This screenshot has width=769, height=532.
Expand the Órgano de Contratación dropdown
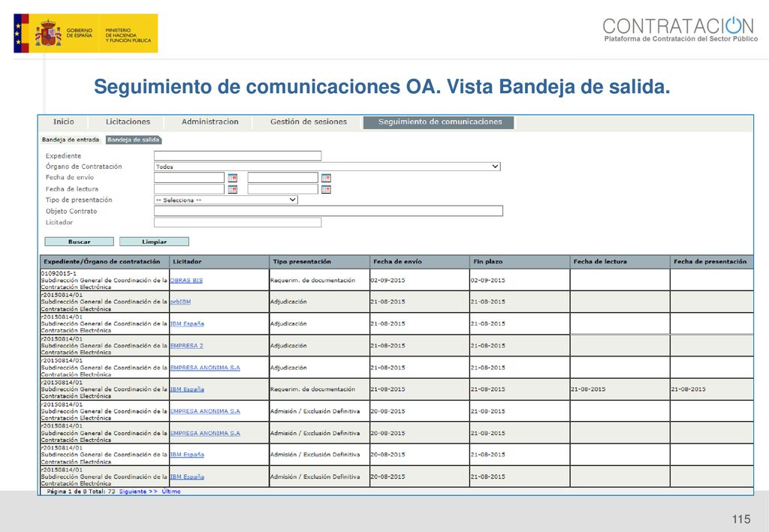tap(327, 167)
